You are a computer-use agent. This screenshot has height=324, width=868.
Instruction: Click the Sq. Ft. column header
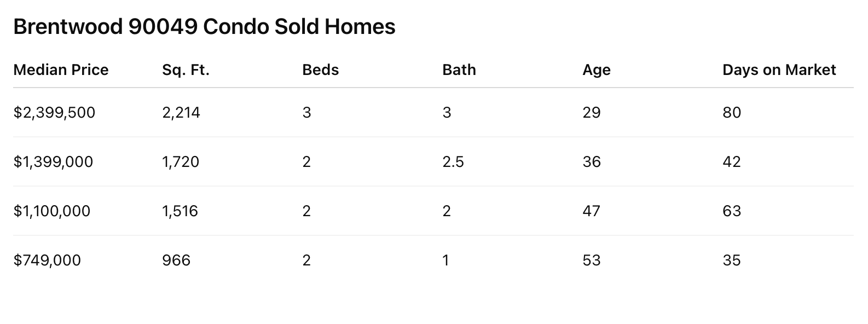coord(186,70)
